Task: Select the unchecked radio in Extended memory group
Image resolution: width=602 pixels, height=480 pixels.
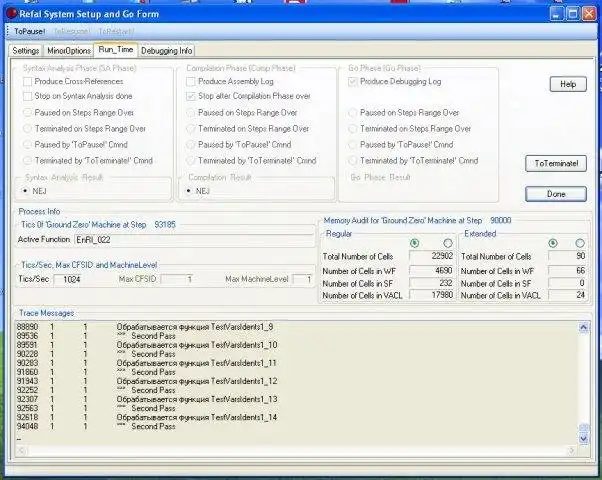Action: (580, 243)
